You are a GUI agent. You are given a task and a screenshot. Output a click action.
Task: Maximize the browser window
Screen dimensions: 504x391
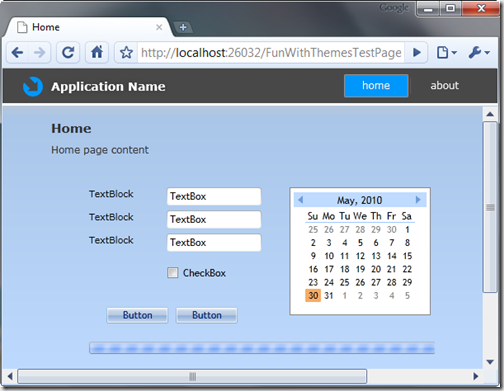451,8
